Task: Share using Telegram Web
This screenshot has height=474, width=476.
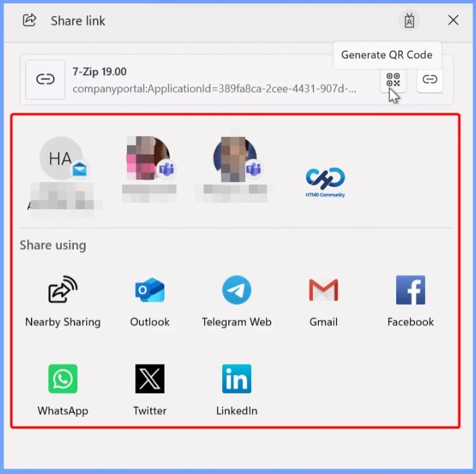Action: click(237, 301)
